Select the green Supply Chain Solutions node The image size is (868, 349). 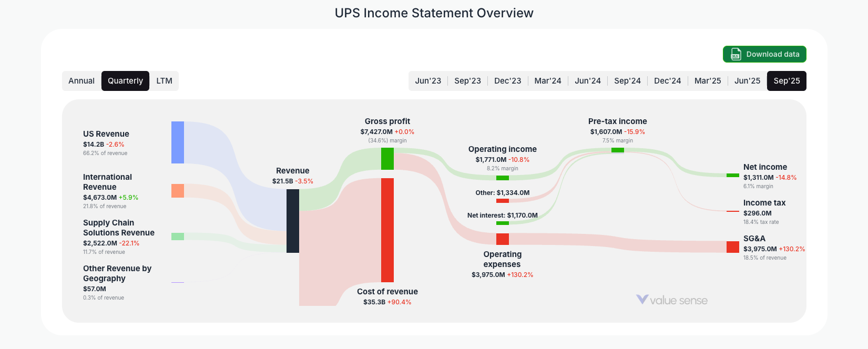tap(177, 237)
